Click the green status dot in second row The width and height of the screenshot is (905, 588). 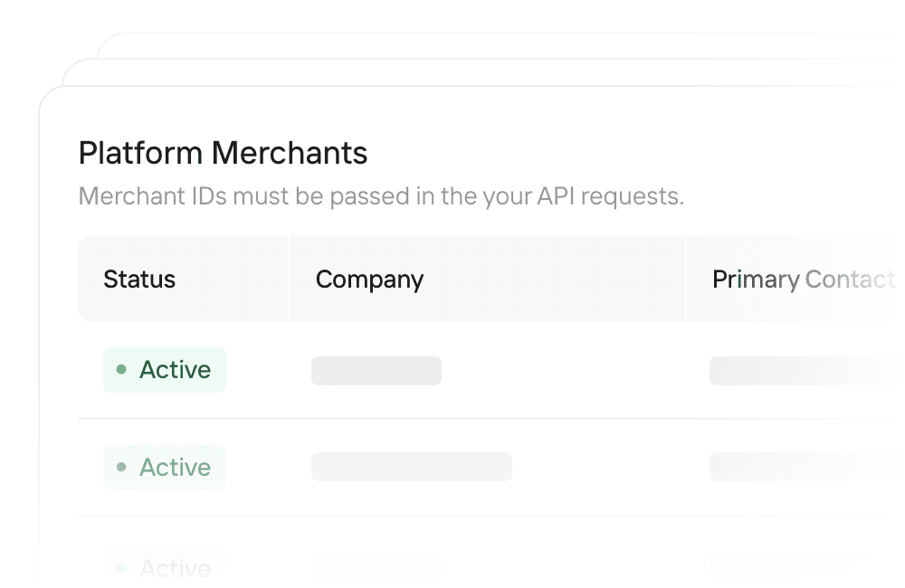pos(121,467)
